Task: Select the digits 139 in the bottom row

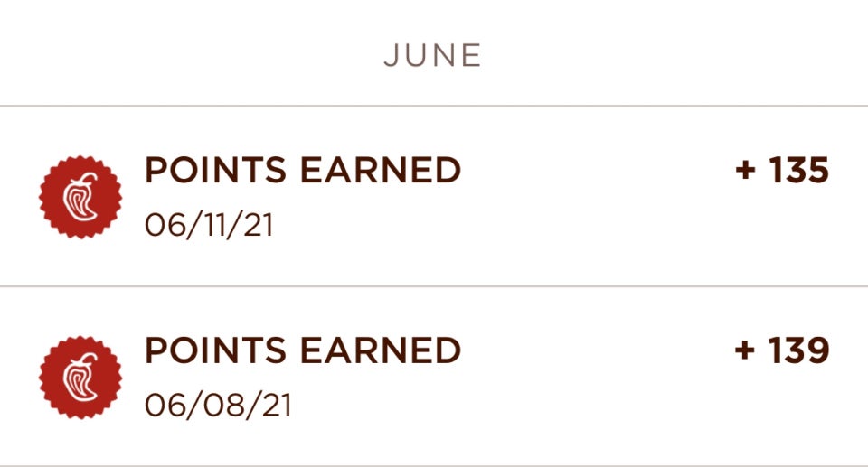Action: coord(799,350)
